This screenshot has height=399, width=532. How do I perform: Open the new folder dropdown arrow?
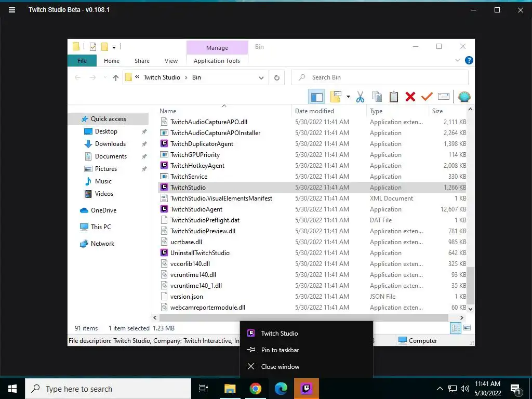[x=348, y=97]
